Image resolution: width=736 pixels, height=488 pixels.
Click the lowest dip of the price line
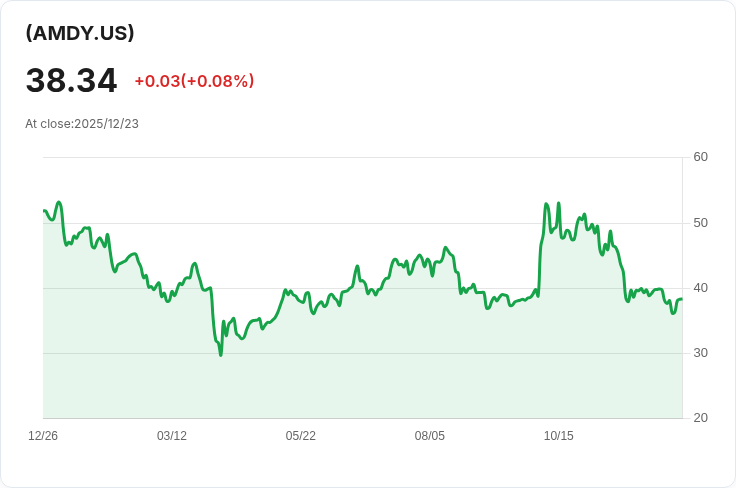[x=221, y=355]
